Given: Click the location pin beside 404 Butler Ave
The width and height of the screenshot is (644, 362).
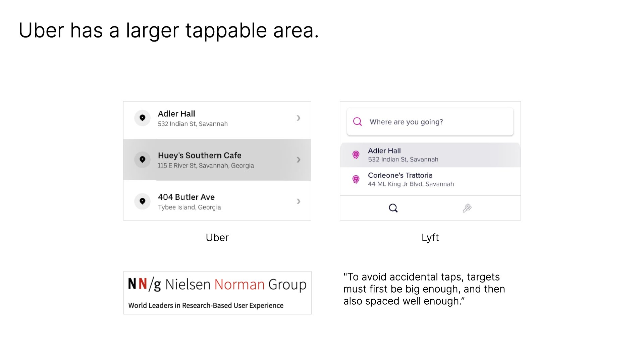Looking at the screenshot, I should (x=142, y=201).
